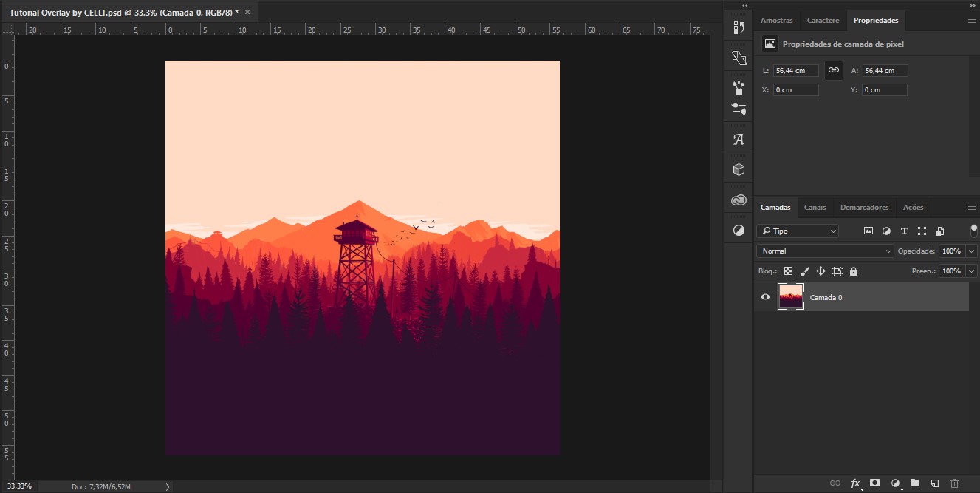Create a new layer group folder
The image size is (980, 493).
click(914, 483)
